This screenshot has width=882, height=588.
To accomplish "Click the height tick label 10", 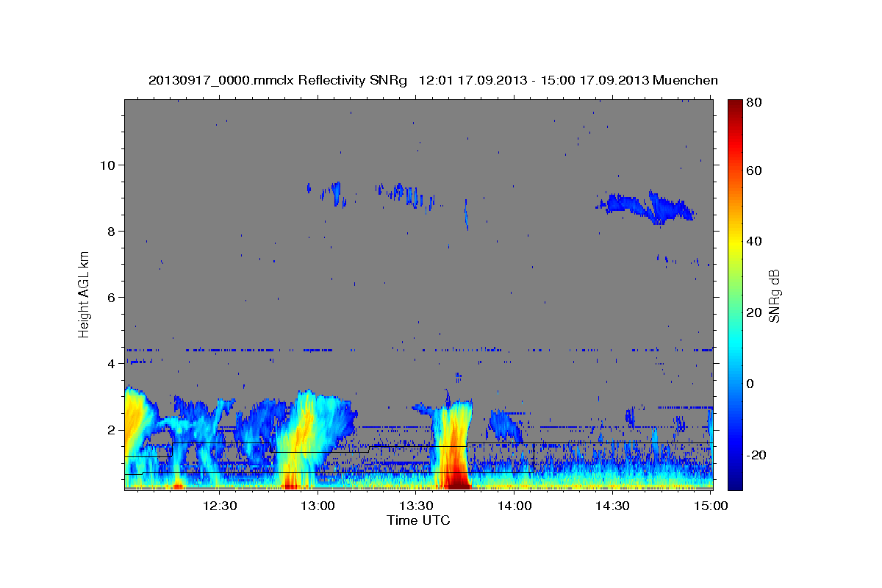I will pos(107,165).
